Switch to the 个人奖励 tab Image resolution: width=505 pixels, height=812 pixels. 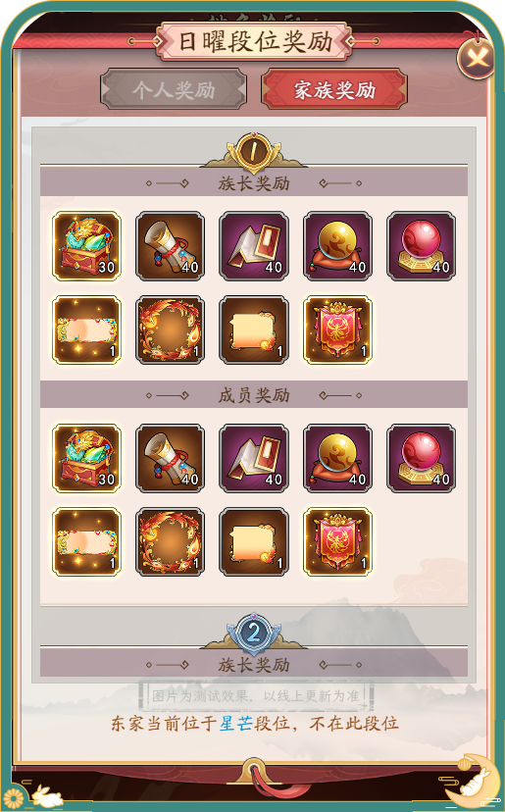click(x=174, y=89)
